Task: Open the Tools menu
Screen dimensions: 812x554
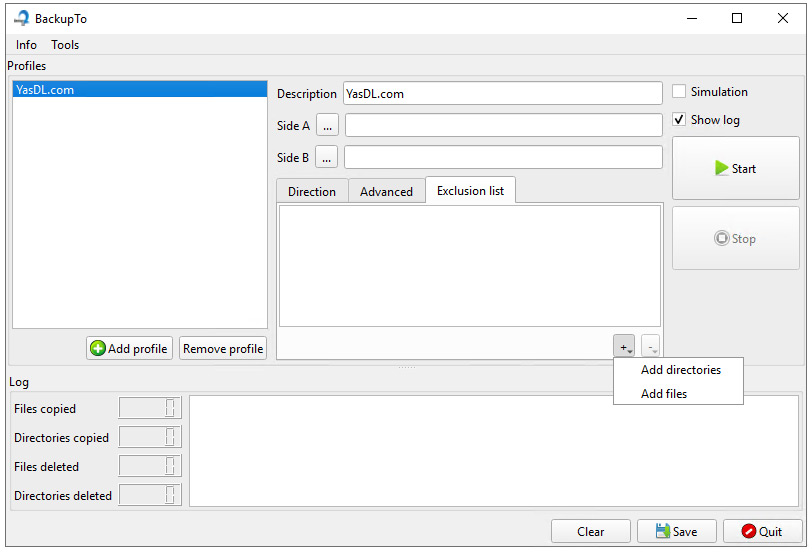Action: pos(65,45)
